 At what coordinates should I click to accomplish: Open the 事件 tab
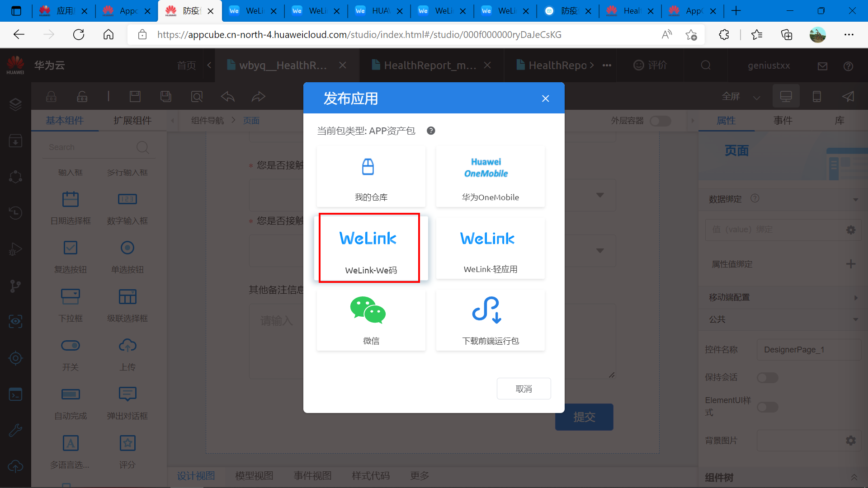tap(783, 121)
